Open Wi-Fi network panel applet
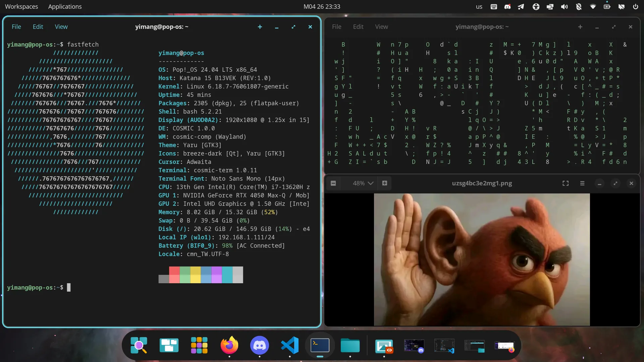This screenshot has width=644, height=362. [593, 7]
